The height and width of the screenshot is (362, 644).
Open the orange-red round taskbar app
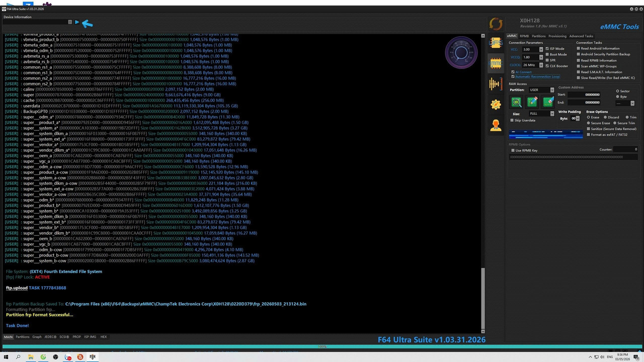tap(80, 357)
